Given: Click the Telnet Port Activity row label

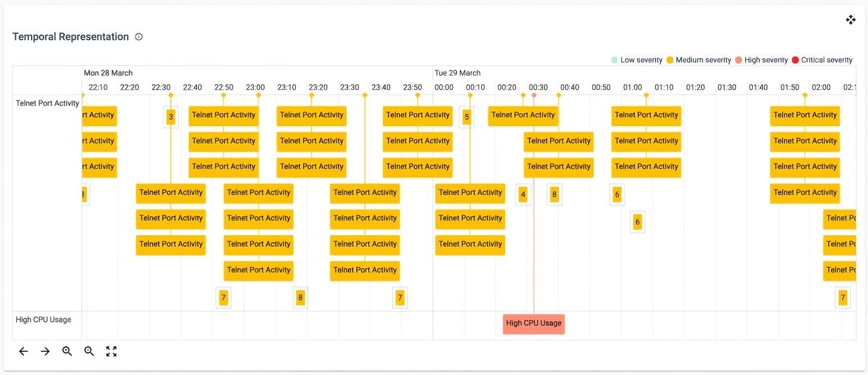Looking at the screenshot, I should pyautogui.click(x=47, y=103).
